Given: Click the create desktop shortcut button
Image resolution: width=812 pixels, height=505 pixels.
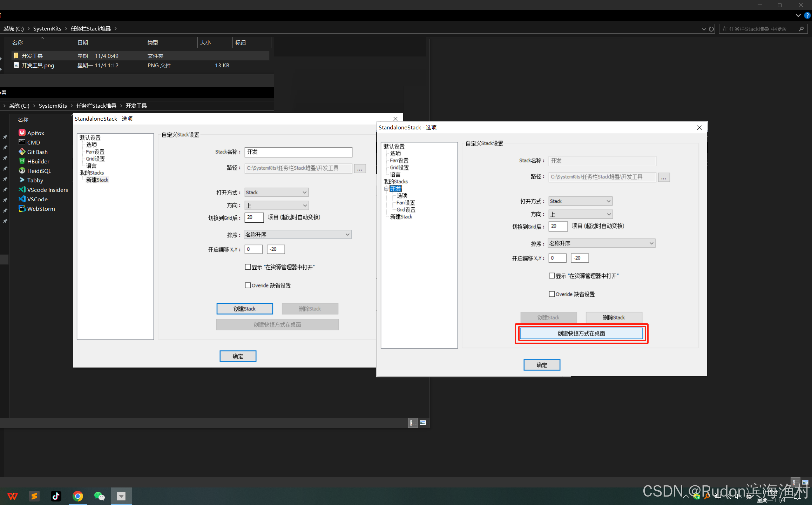Looking at the screenshot, I should [581, 333].
